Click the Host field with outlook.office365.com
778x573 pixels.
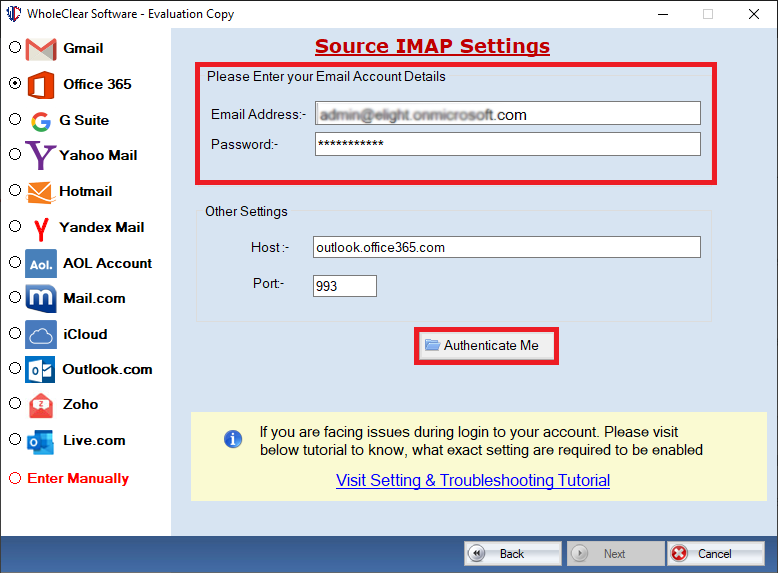[x=507, y=247]
